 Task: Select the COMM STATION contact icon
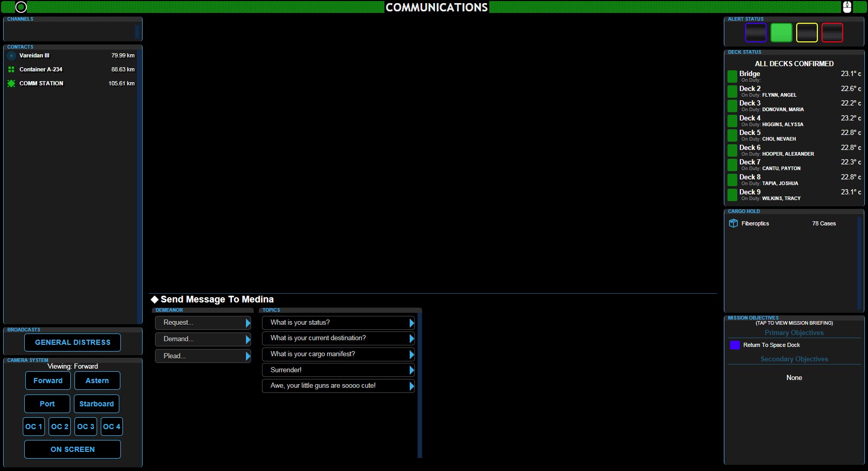pyautogui.click(x=11, y=83)
